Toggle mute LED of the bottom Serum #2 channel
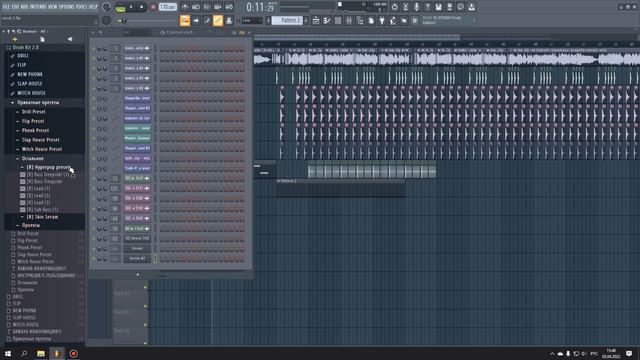Image resolution: width=640 pixels, height=360 pixels. [x=93, y=258]
